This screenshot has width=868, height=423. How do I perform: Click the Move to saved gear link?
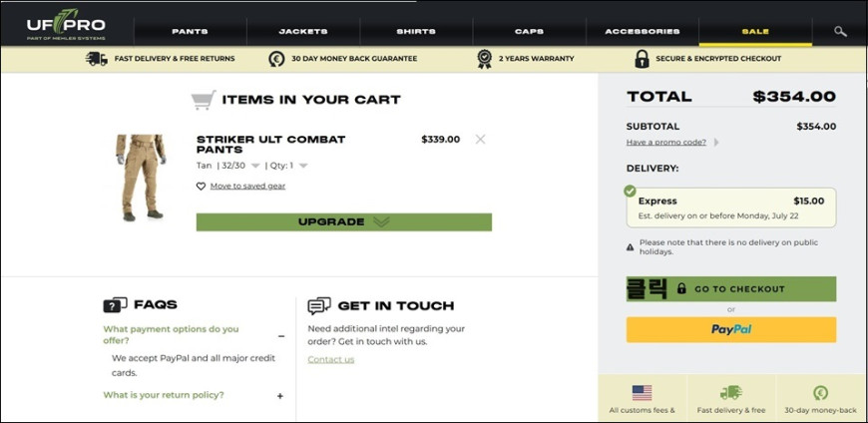247,186
